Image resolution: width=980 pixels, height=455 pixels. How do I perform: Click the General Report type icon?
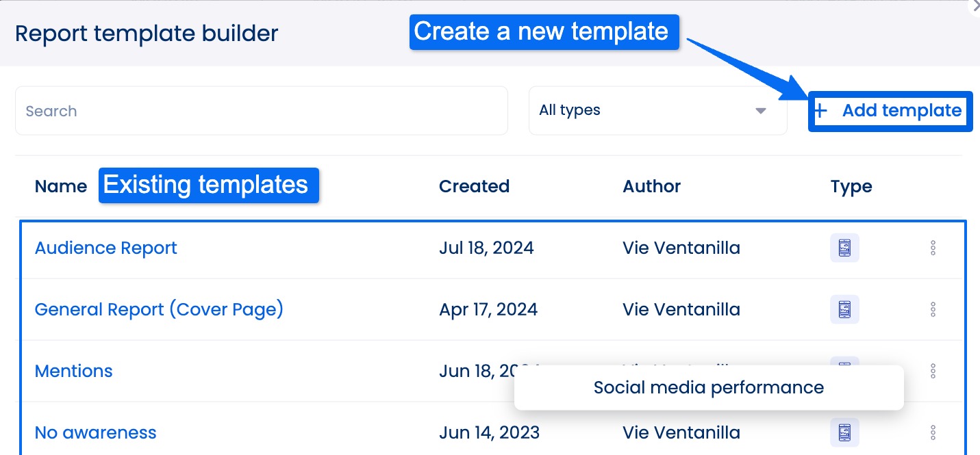(844, 309)
